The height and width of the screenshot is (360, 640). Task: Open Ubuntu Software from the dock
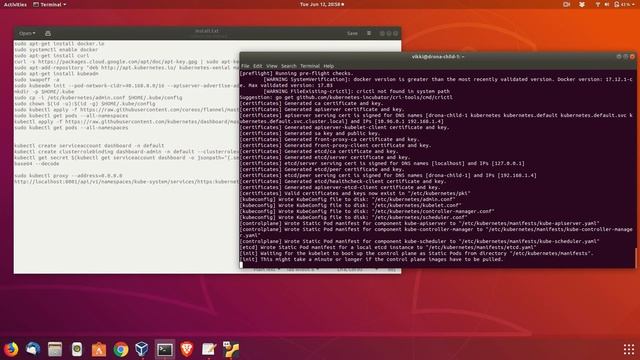pyautogui.click(x=99, y=349)
